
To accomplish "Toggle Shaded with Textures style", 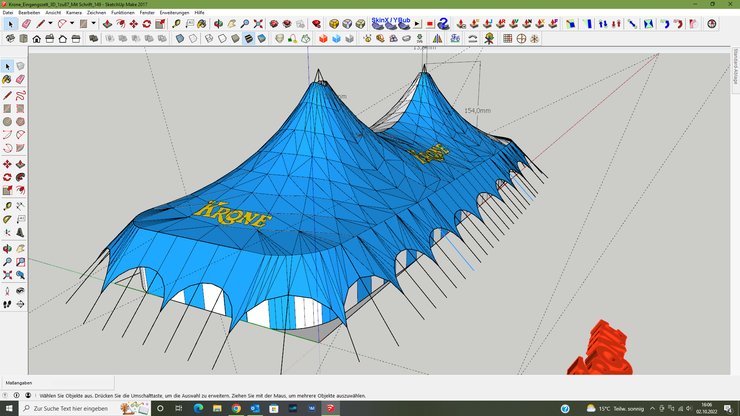I will pos(248,39).
